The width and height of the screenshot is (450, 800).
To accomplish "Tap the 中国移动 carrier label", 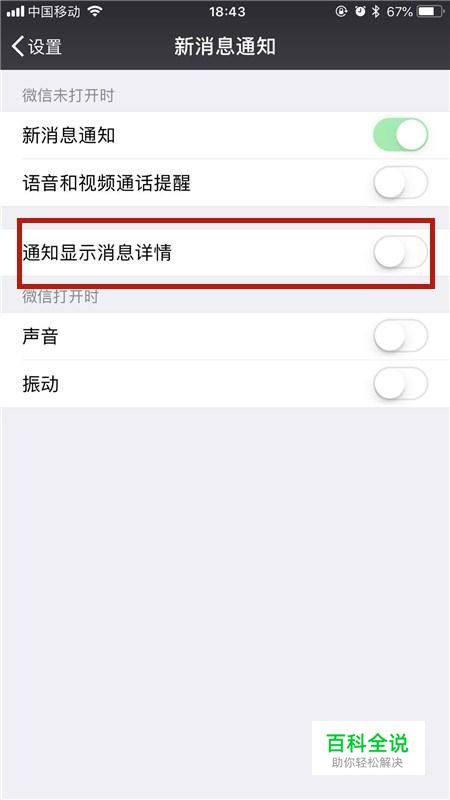I will click(54, 11).
